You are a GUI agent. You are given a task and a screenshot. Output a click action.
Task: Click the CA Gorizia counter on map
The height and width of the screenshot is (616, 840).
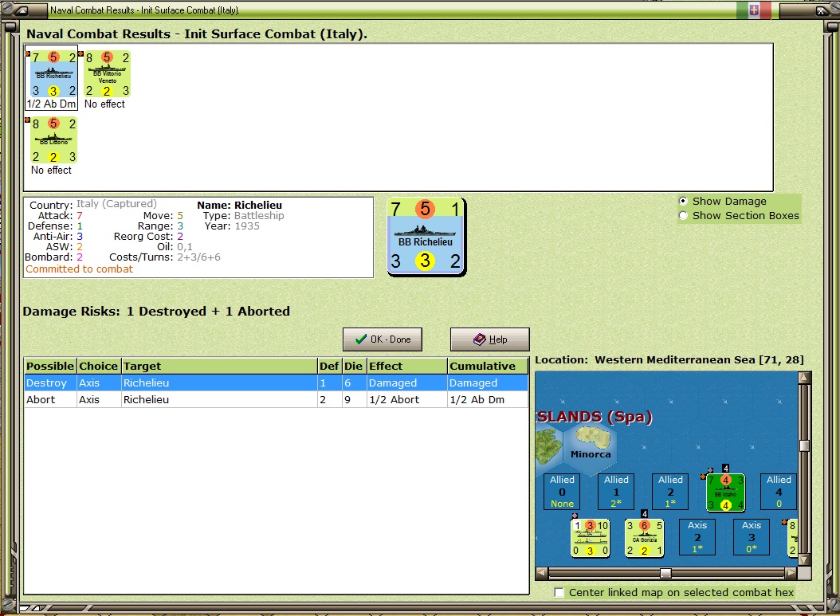click(x=645, y=538)
